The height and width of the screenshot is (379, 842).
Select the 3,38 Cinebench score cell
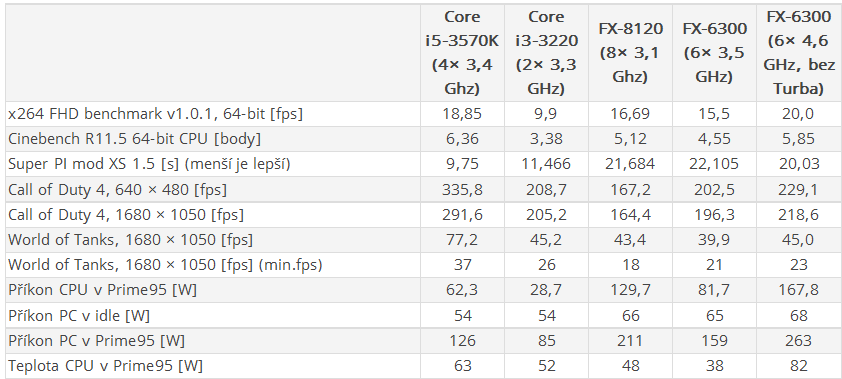click(546, 139)
